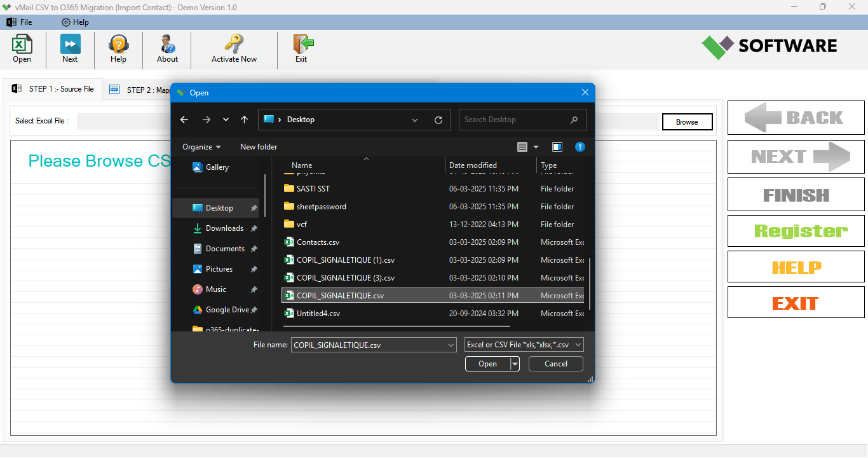The width and height of the screenshot is (868, 458).
Task: Expand the address bar history dropdown
Action: click(415, 120)
